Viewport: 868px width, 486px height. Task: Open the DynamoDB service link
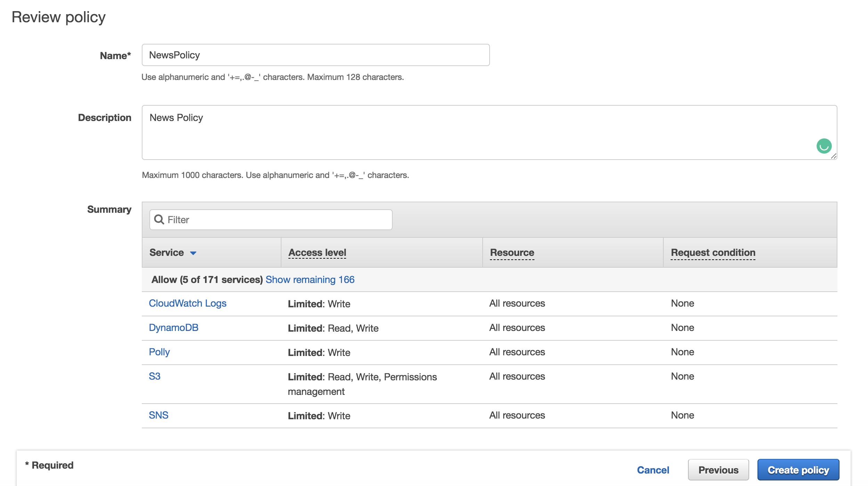173,327
